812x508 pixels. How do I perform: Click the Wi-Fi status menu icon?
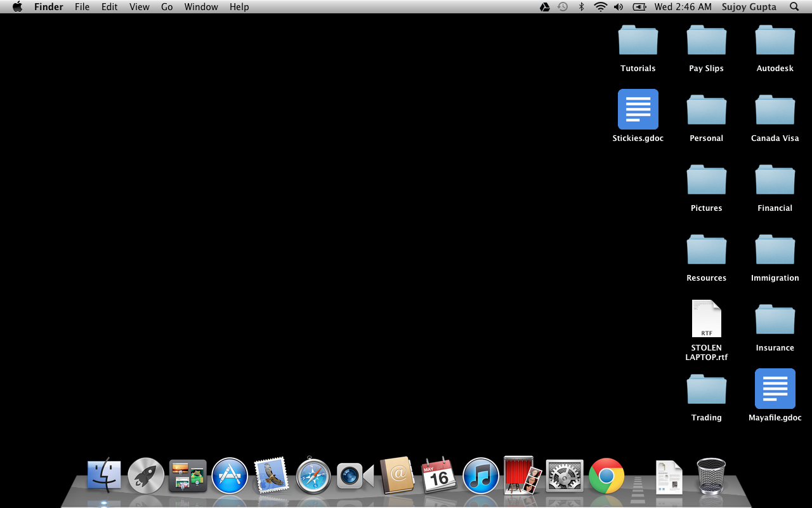600,7
